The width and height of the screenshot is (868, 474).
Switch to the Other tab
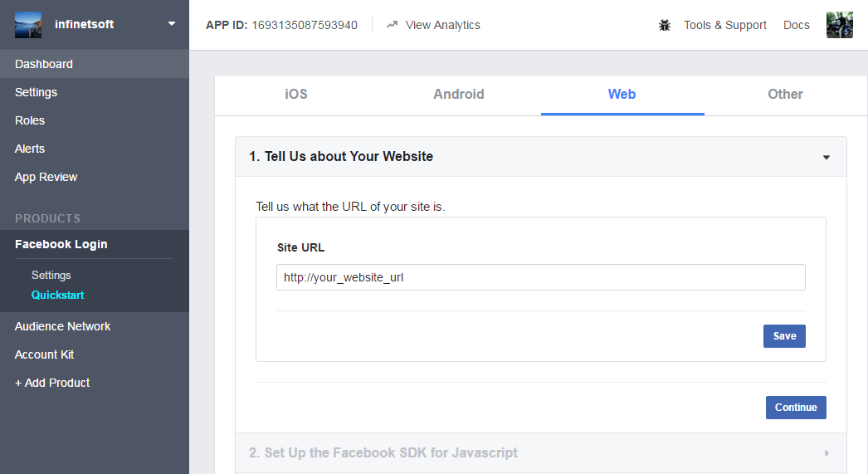click(785, 94)
